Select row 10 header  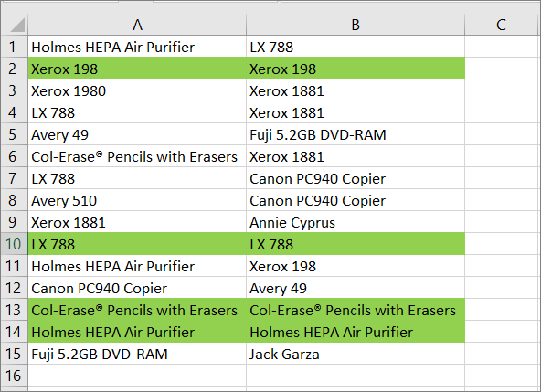(14, 244)
